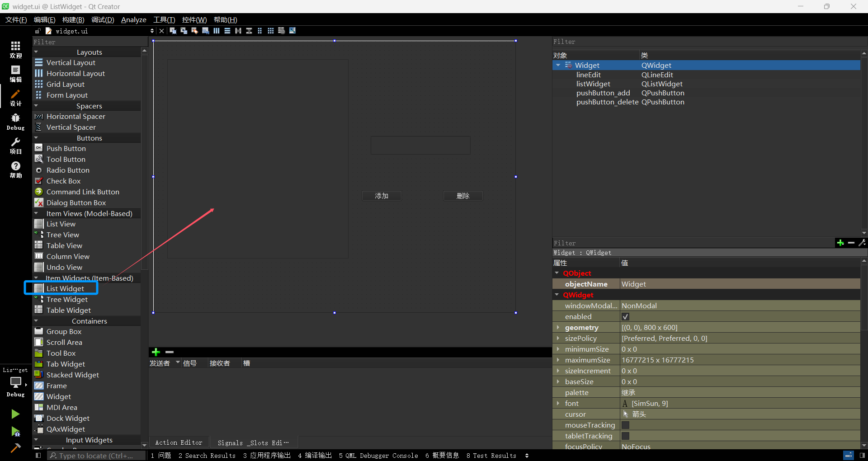
Task: Open Projects mode with wrench icon
Action: 16,146
